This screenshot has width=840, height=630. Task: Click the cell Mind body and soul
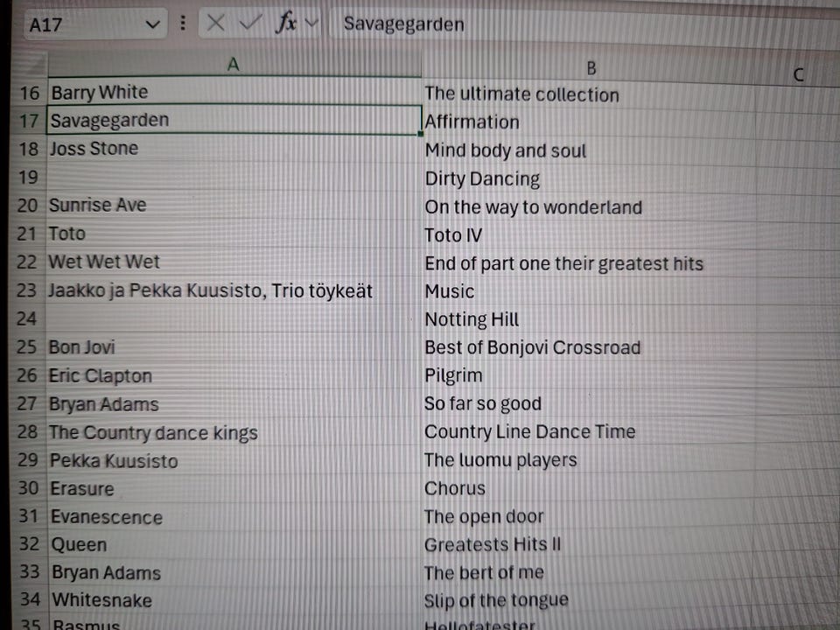[589, 151]
